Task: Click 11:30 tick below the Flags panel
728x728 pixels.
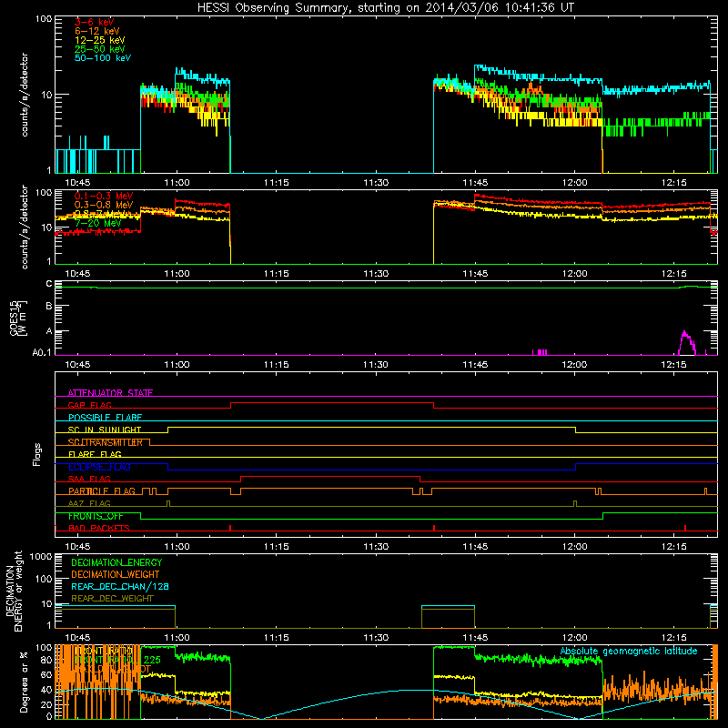Action: 376,546
